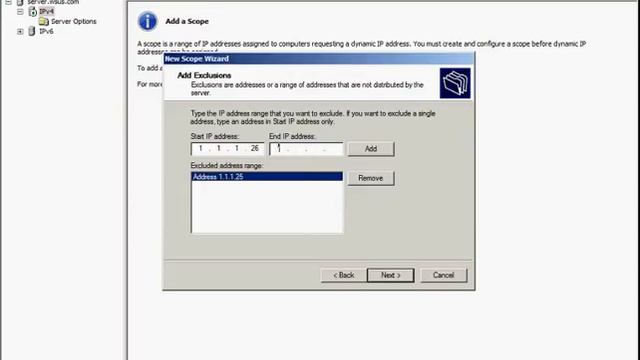
Task: Proceed with the Next button
Action: (391, 275)
